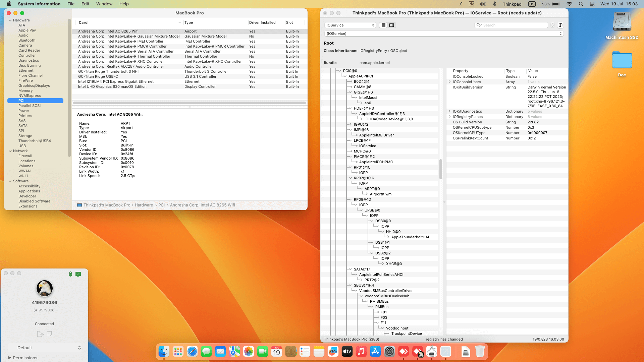644x362 pixels.
Task: Click PCI in the bottom path bar
Action: [x=161, y=205]
